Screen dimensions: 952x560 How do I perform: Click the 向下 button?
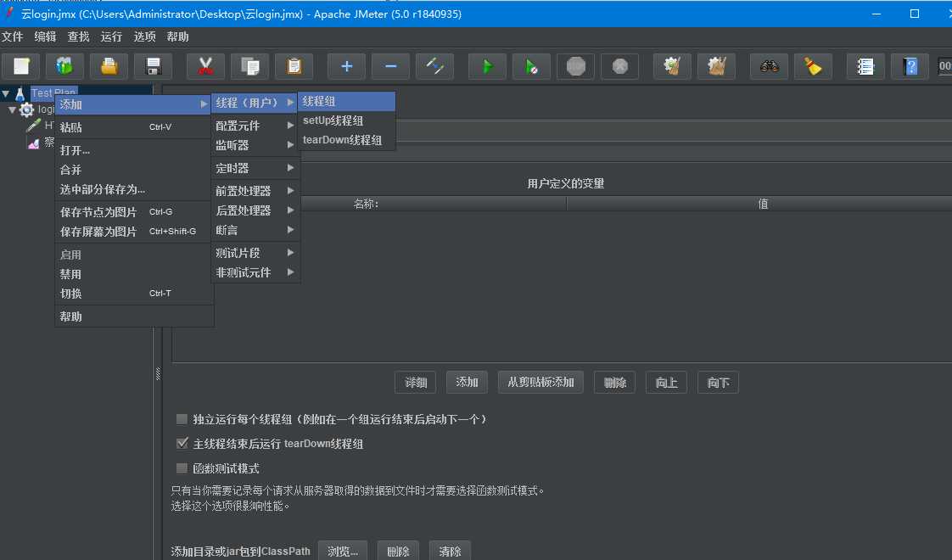(x=719, y=382)
